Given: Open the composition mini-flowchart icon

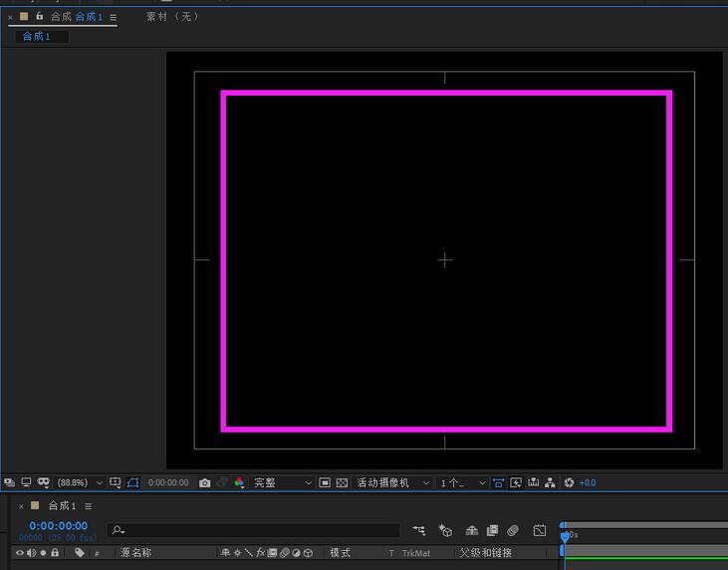Looking at the screenshot, I should click(x=419, y=531).
